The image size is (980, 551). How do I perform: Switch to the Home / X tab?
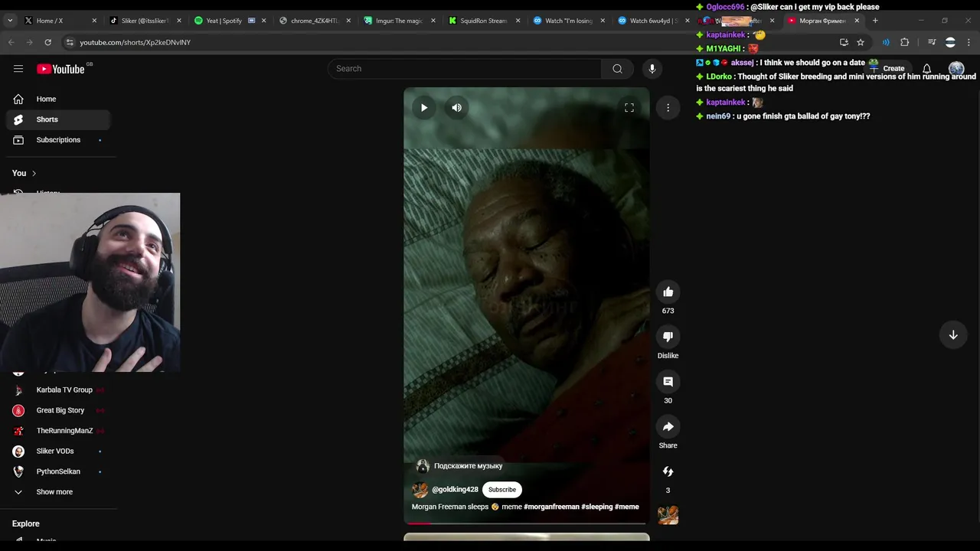[x=60, y=21]
